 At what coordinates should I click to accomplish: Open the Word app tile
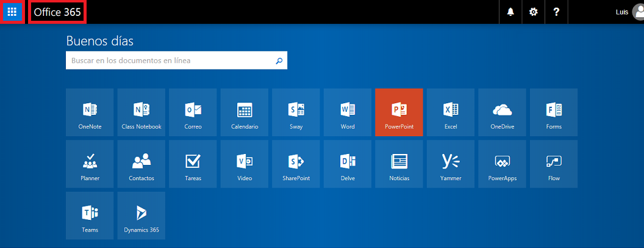pyautogui.click(x=348, y=112)
